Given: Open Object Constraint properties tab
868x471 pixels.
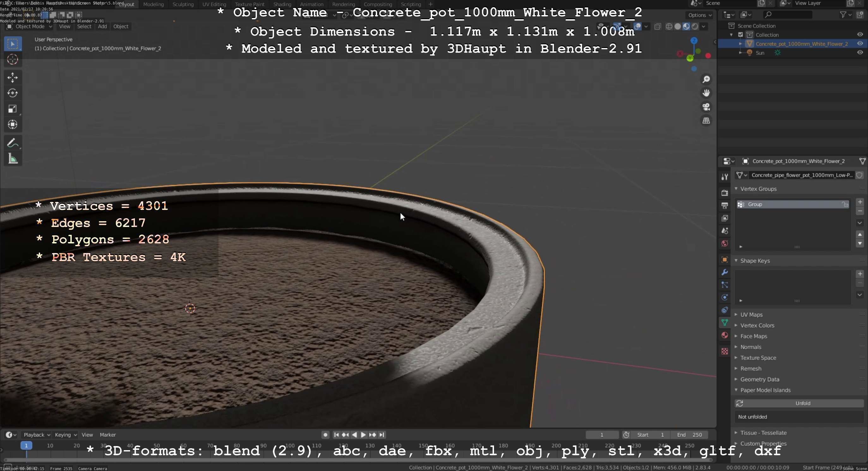Looking at the screenshot, I should pyautogui.click(x=725, y=310).
